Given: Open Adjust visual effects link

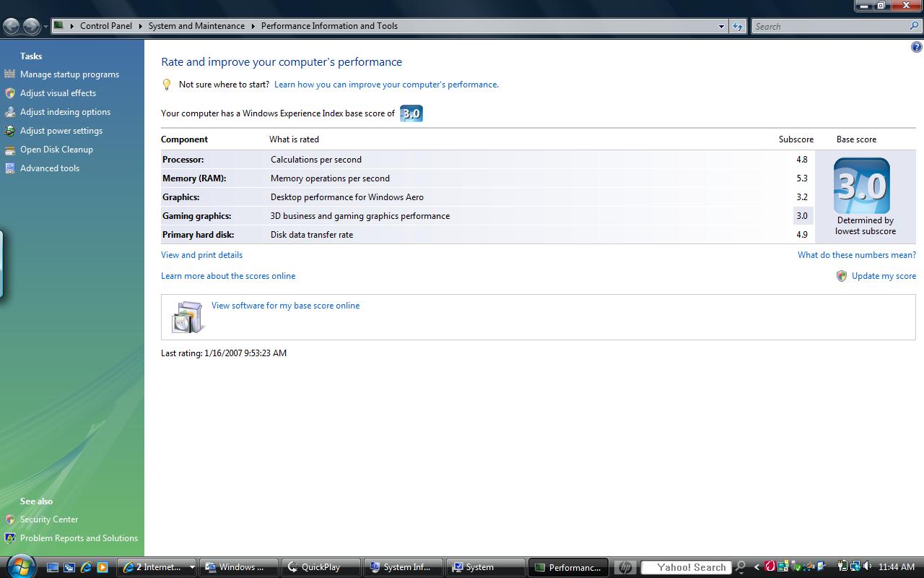Looking at the screenshot, I should [58, 93].
